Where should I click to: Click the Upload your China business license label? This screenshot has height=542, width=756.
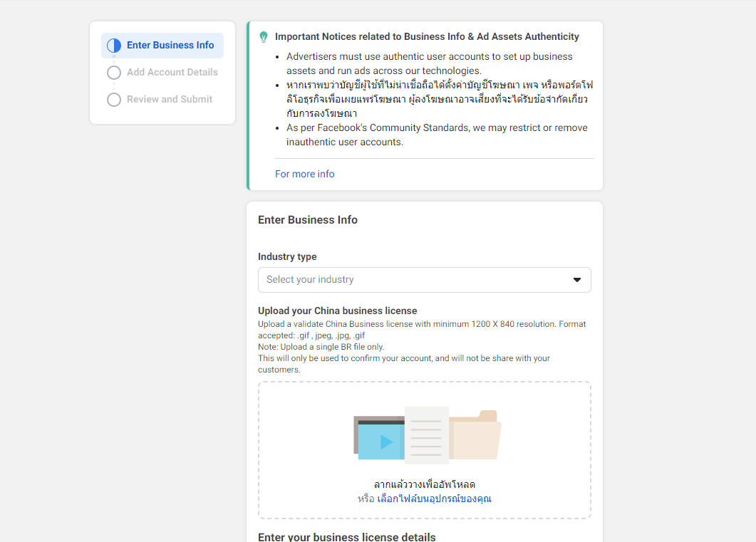click(x=337, y=311)
